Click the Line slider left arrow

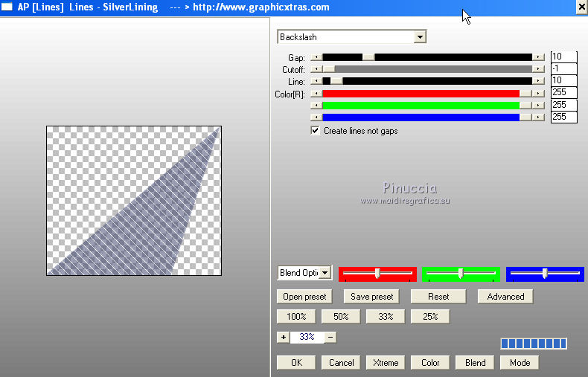coord(317,81)
